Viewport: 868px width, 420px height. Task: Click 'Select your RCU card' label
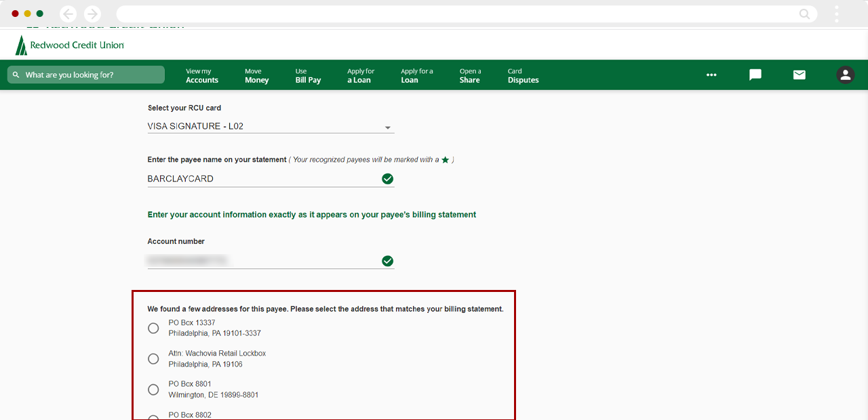(184, 108)
